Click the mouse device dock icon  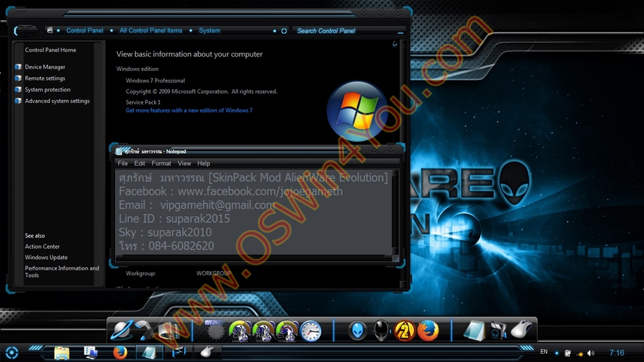(521, 330)
